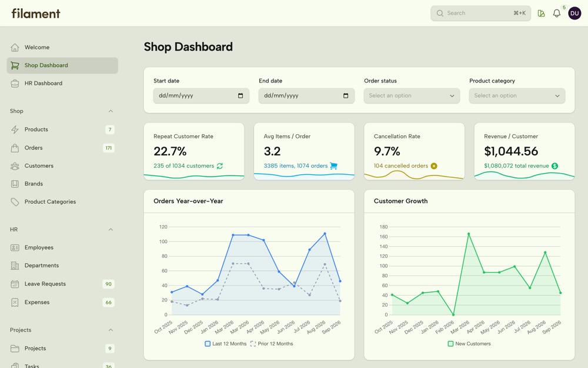Click the Employees ID card icon
Screen dimensions: 588x368
(x=15, y=247)
